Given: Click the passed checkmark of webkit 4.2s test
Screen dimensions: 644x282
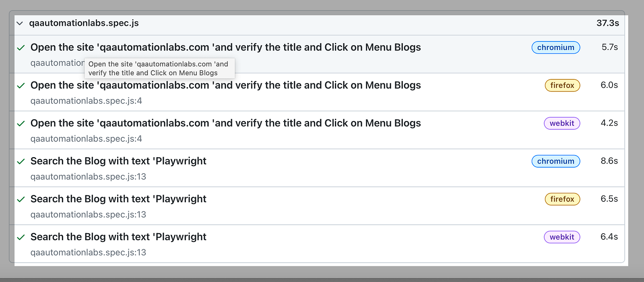Looking at the screenshot, I should coord(21,124).
